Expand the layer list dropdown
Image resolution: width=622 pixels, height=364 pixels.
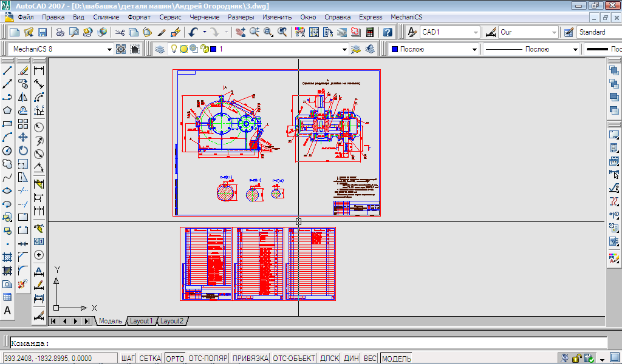(x=345, y=50)
